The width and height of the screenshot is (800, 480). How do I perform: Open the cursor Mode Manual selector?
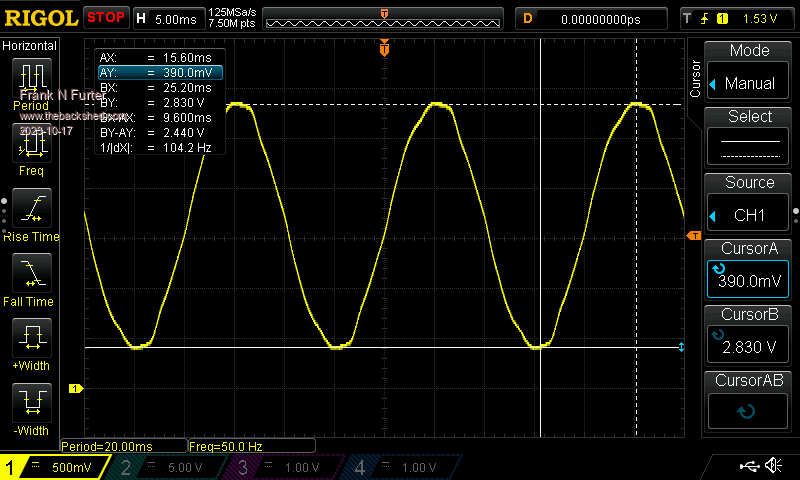coord(749,73)
